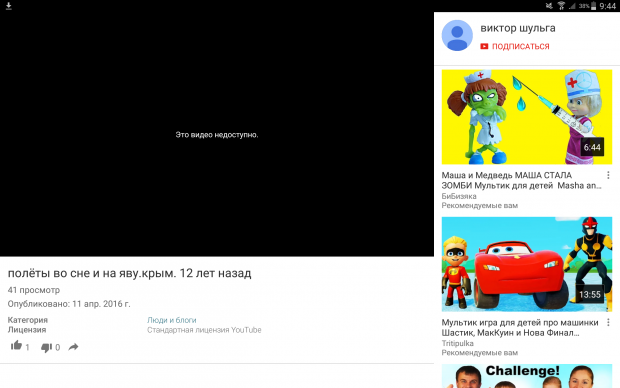Open Lightning McQueen cartoon thumbnail
The width and height of the screenshot is (620, 388).
click(x=527, y=264)
